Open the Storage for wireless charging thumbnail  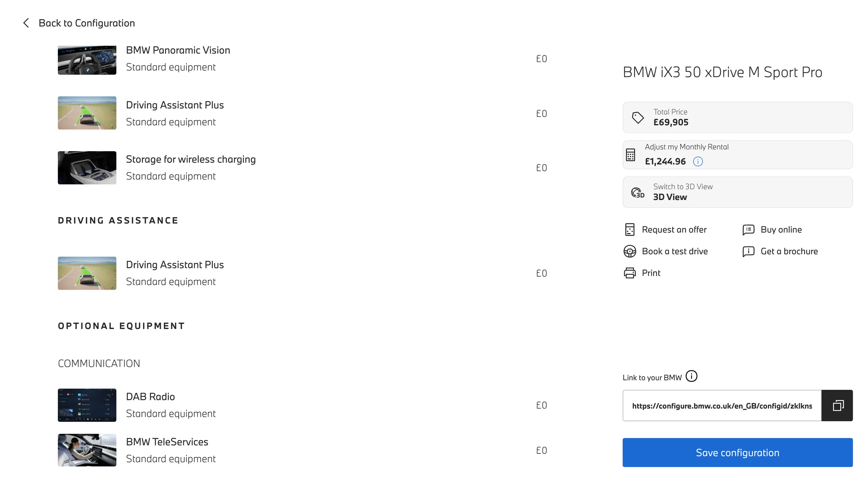tap(87, 168)
